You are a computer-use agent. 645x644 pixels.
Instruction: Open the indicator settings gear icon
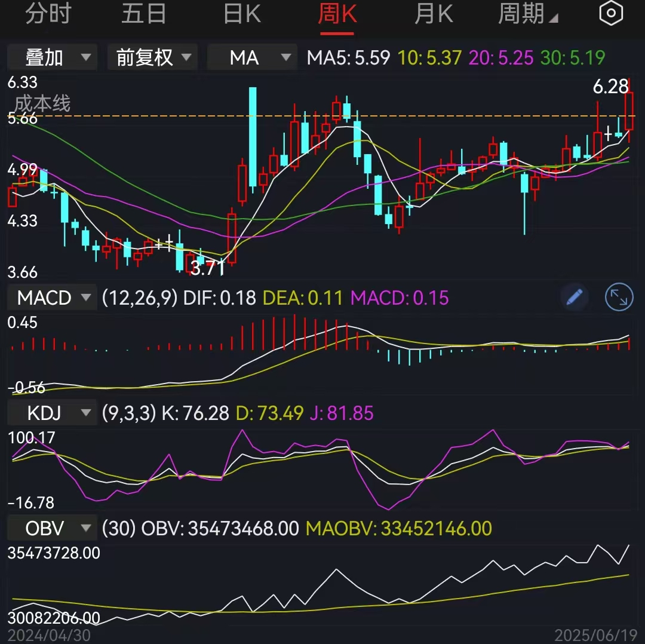pos(610,13)
